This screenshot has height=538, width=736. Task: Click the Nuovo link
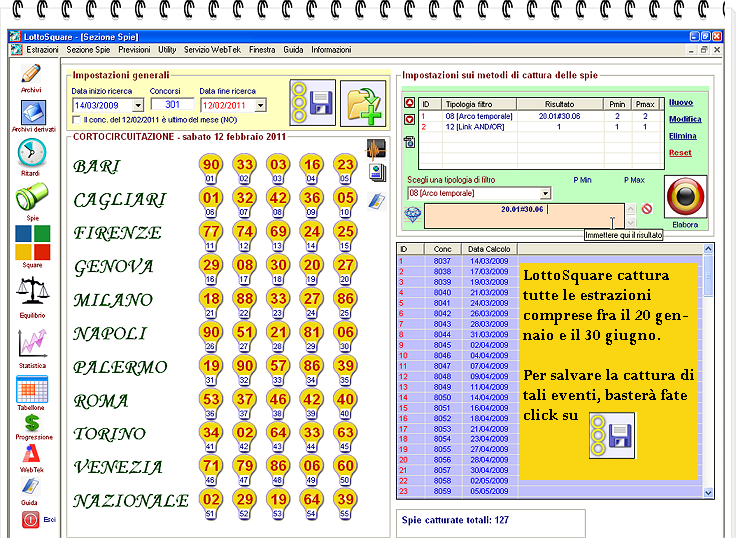(x=681, y=102)
